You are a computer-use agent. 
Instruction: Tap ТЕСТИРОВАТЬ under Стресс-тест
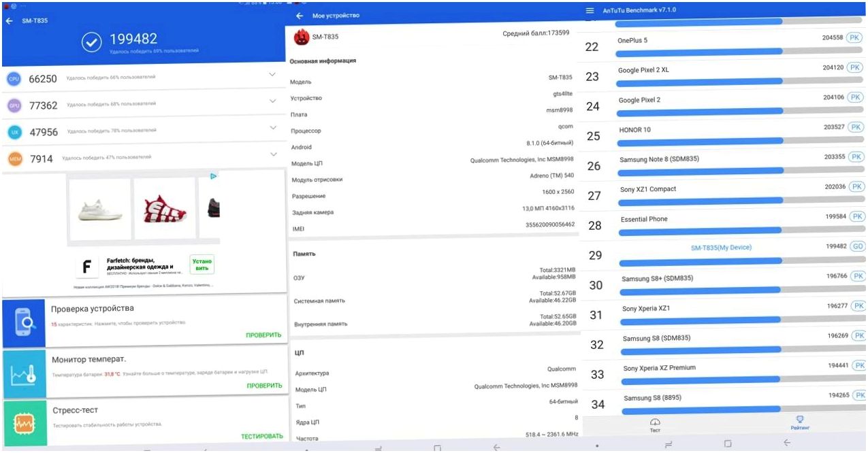pyautogui.click(x=262, y=436)
